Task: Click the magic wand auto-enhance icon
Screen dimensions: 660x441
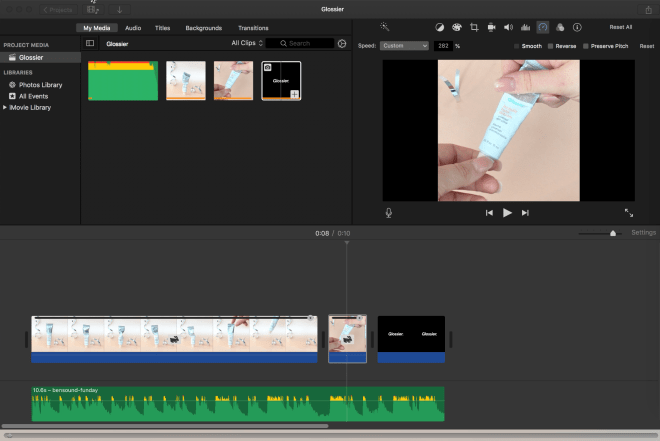Action: coord(384,27)
